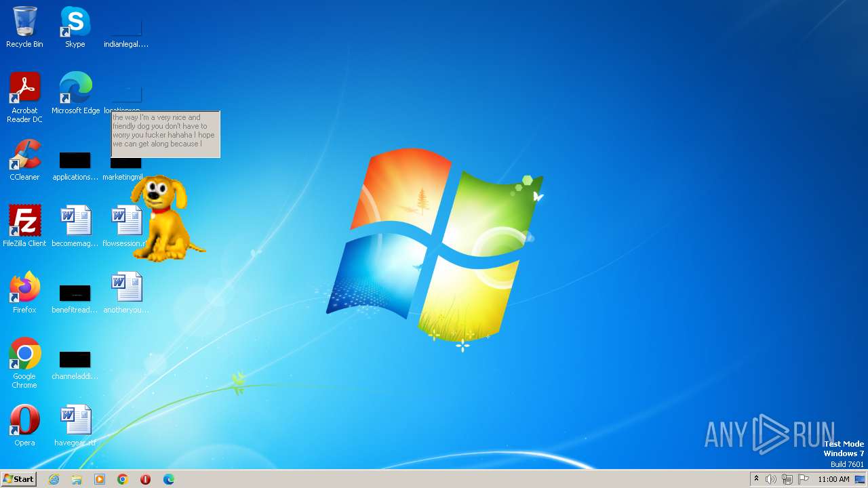Click the Show Desktop button
Viewport: 868px width, 488px height.
861,479
